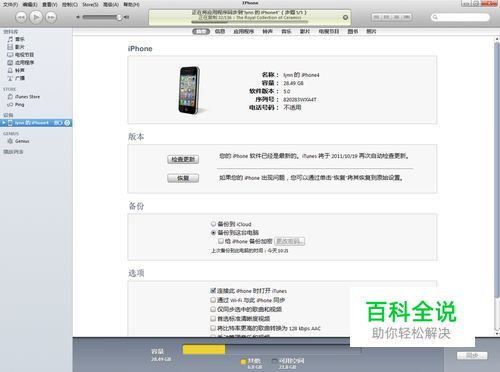Image resolution: width=500 pixels, height=372 pixels.
Task: Switch to grid view (third view button)
Action: click(397, 17)
